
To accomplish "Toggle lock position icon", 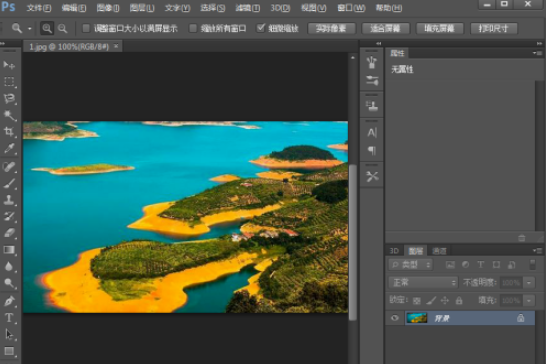I will point(445,300).
